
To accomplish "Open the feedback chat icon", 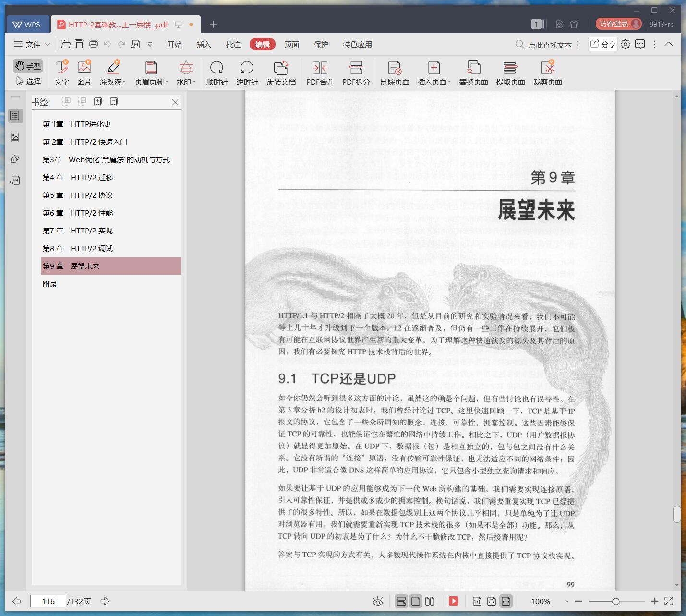I will (640, 44).
